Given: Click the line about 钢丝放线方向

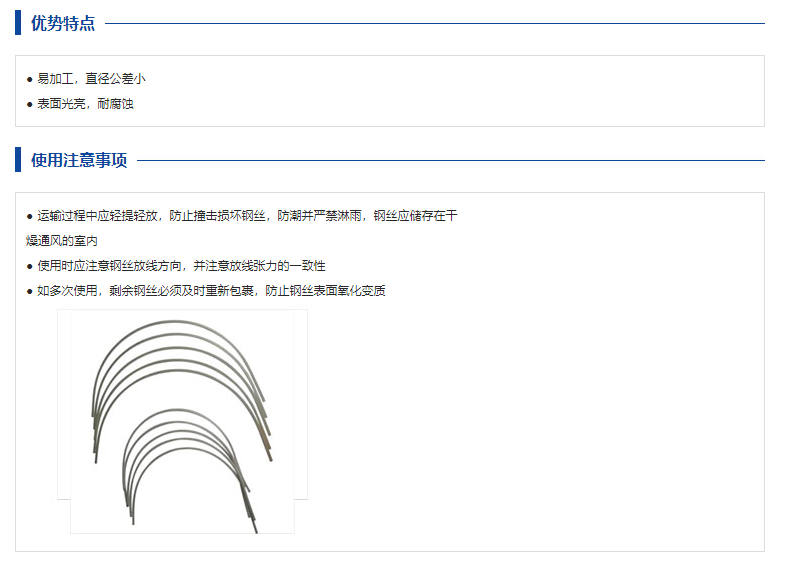Looking at the screenshot, I should [x=181, y=266].
